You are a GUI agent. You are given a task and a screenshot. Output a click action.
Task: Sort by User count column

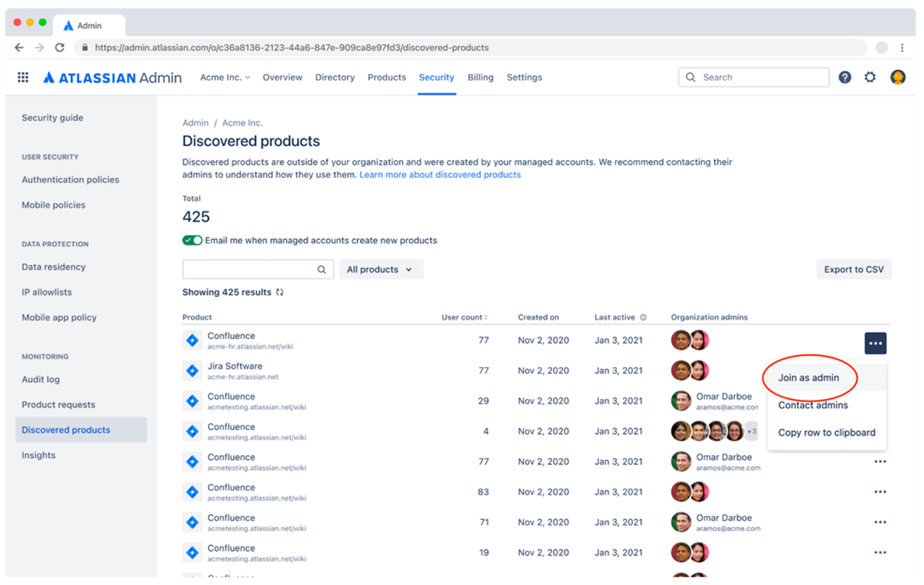464,318
